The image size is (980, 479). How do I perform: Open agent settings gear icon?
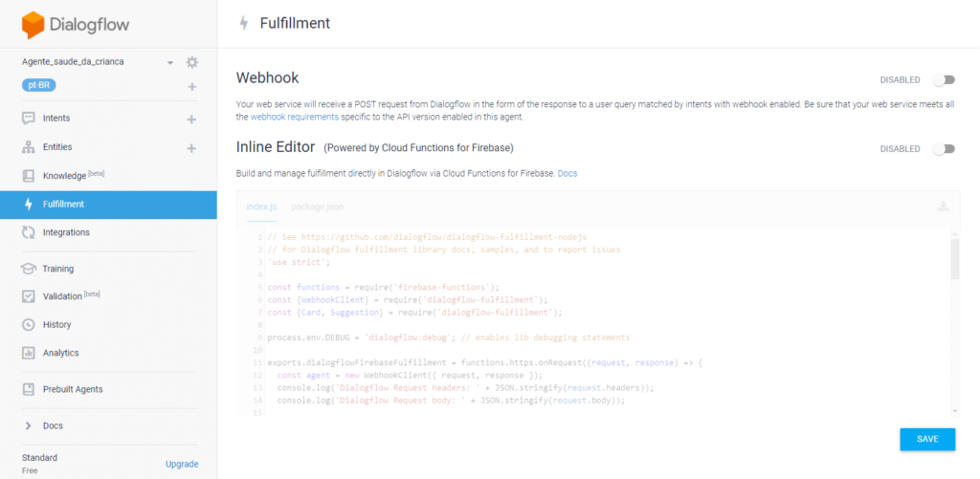coord(192,62)
